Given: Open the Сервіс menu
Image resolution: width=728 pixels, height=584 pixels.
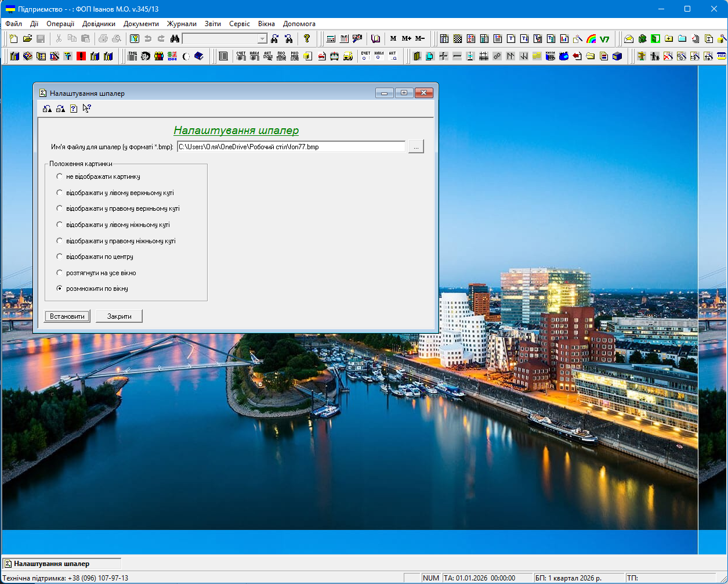Looking at the screenshot, I should coord(240,24).
